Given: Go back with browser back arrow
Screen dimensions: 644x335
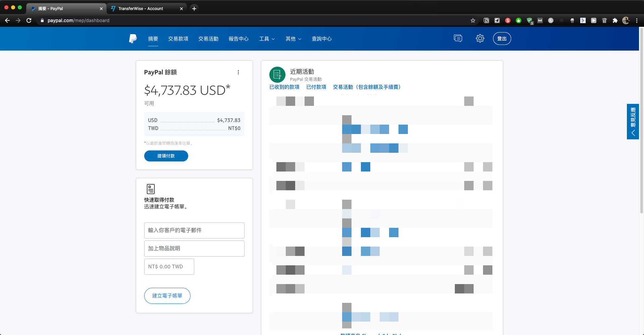Looking at the screenshot, I should coord(7,20).
